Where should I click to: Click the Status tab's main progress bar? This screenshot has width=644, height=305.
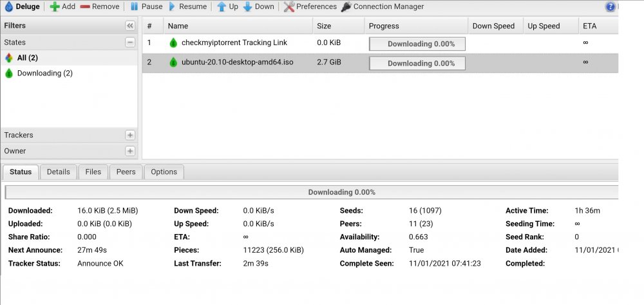point(311,192)
